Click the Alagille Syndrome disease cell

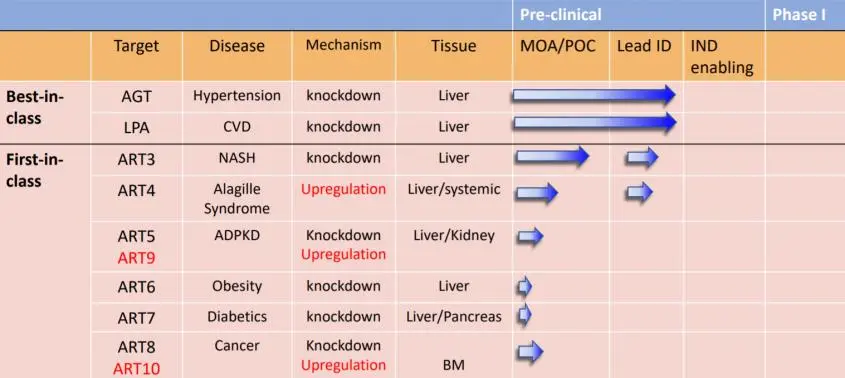237,198
